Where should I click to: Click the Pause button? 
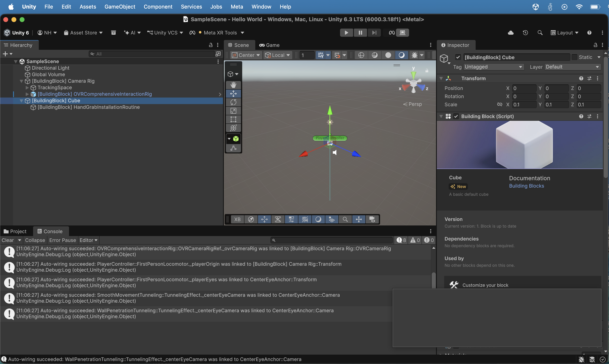360,33
